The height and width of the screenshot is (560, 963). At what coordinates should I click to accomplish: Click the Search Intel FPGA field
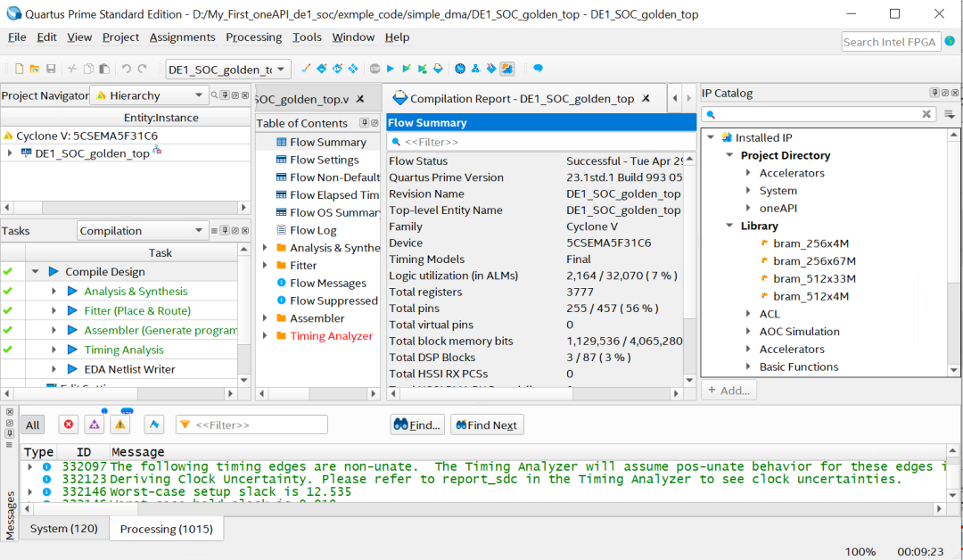point(891,42)
